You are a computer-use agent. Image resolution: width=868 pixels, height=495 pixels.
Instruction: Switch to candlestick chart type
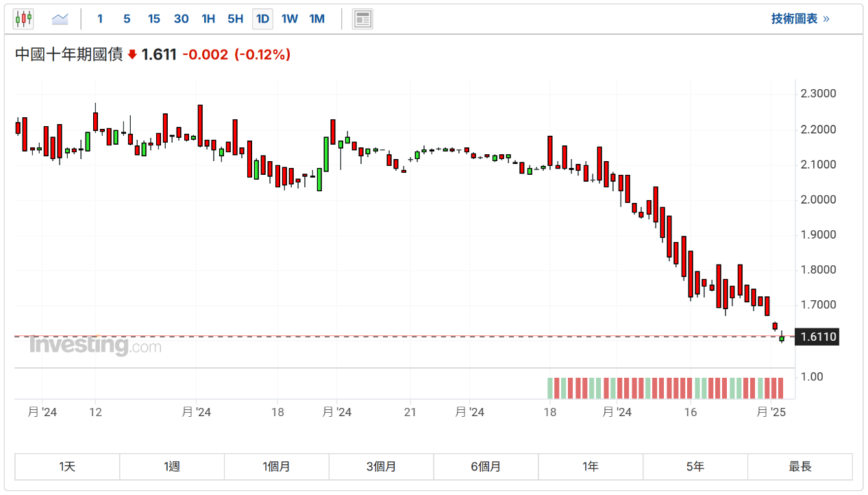23,19
